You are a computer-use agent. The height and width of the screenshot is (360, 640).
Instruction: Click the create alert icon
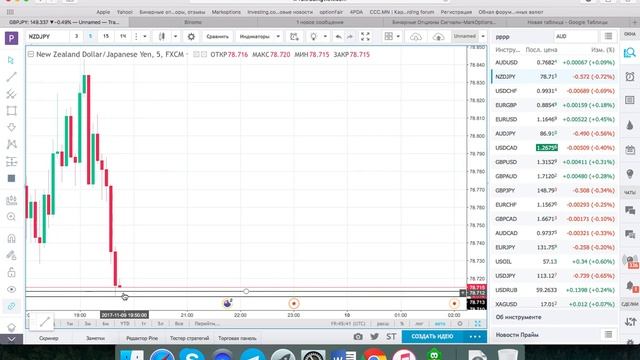click(x=294, y=37)
